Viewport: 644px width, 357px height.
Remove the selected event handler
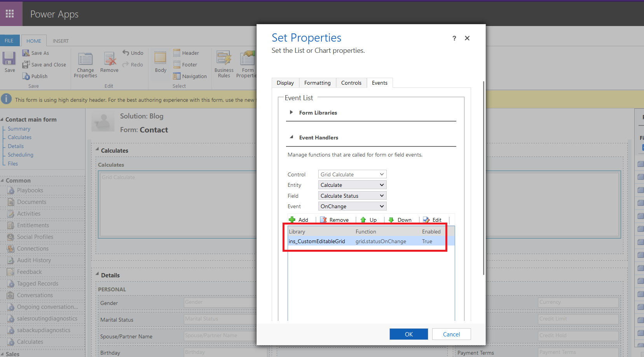(335, 220)
